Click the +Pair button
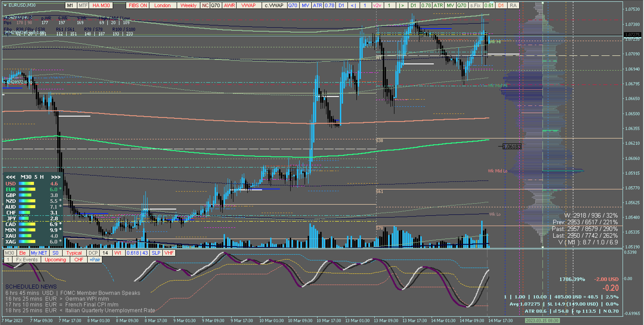The height and width of the screenshot is (325, 644). [x=95, y=260]
